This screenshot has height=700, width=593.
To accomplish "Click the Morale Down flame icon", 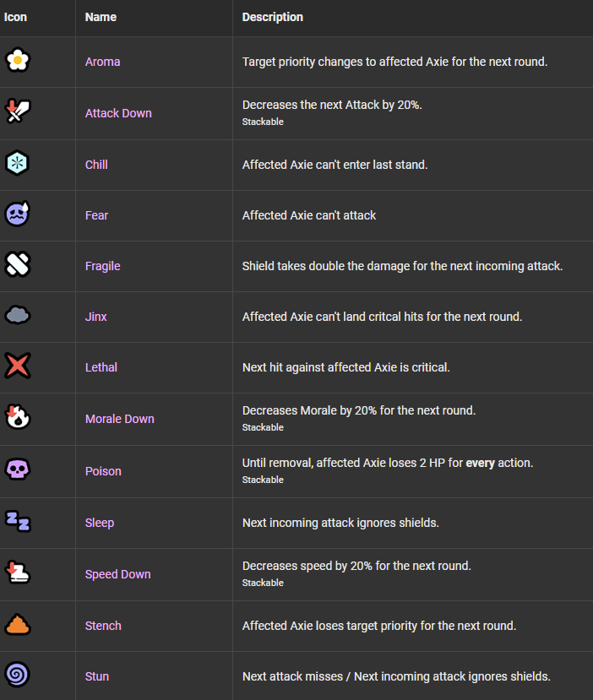I will pyautogui.click(x=18, y=416).
